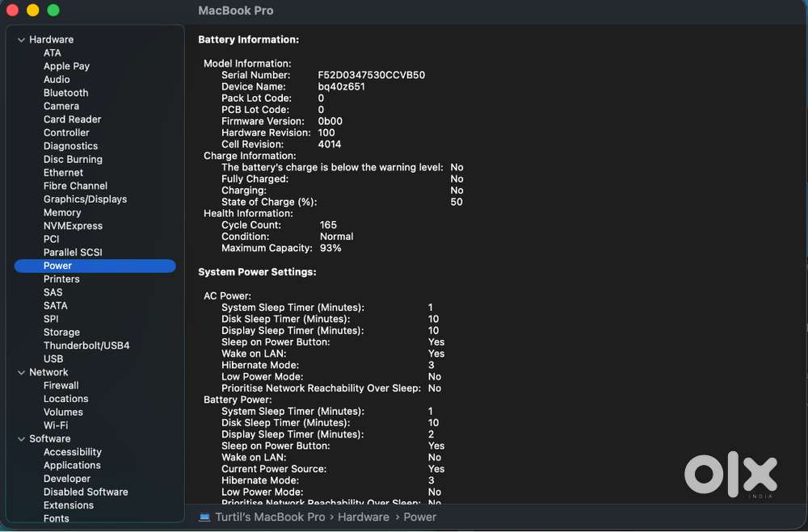The image size is (808, 532).
Task: Open Ethernet hardware info
Action: 63,173
